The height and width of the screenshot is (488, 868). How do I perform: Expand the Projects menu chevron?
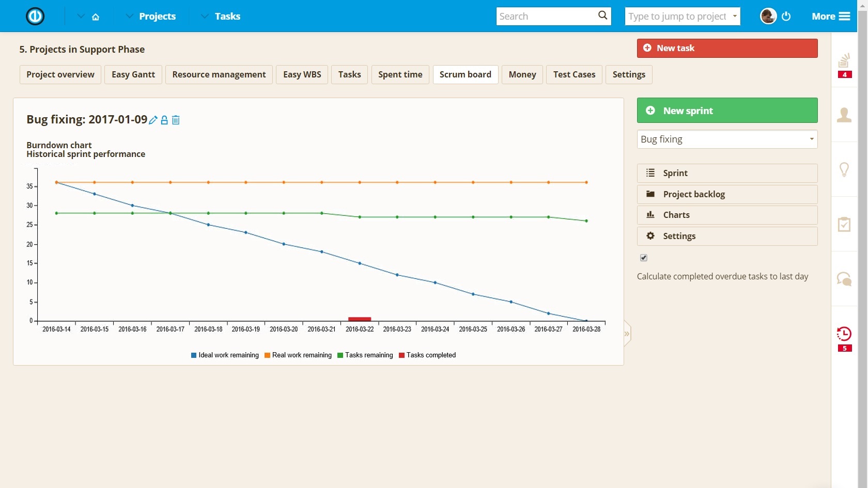point(129,16)
